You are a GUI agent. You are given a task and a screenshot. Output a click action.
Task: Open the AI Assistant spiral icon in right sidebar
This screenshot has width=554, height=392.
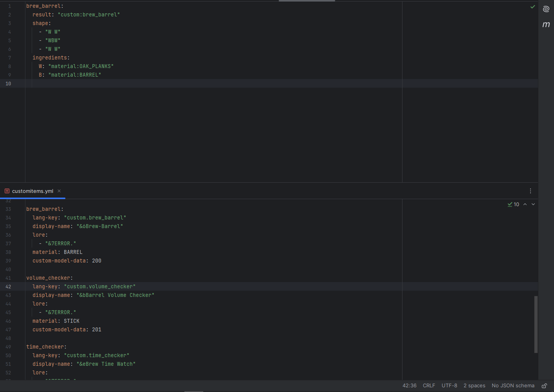546,9
